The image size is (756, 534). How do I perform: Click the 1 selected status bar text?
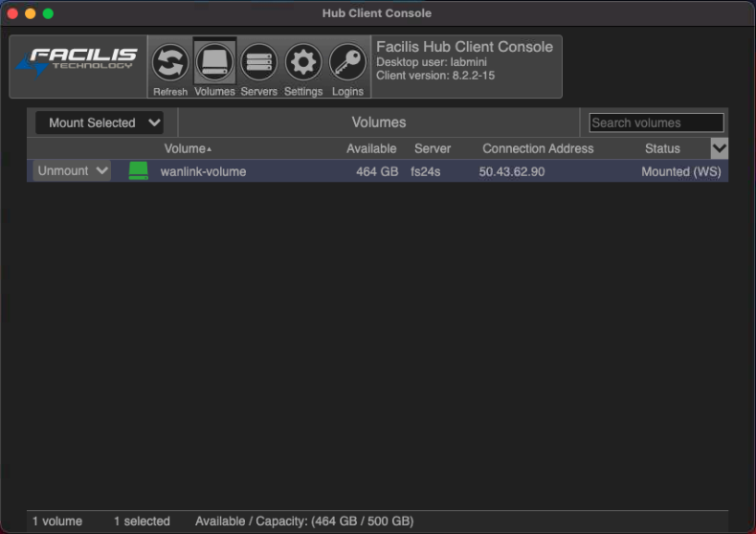142,521
